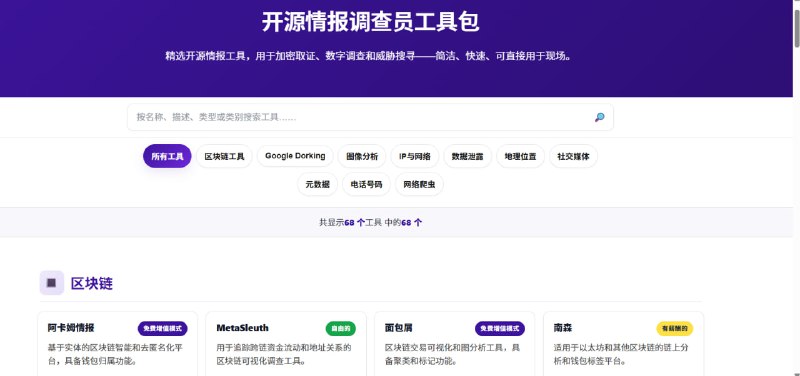Viewport: 800px width, 376px height.
Task: Click the 开源情报调查员工具包 page title
Action: tap(370, 22)
